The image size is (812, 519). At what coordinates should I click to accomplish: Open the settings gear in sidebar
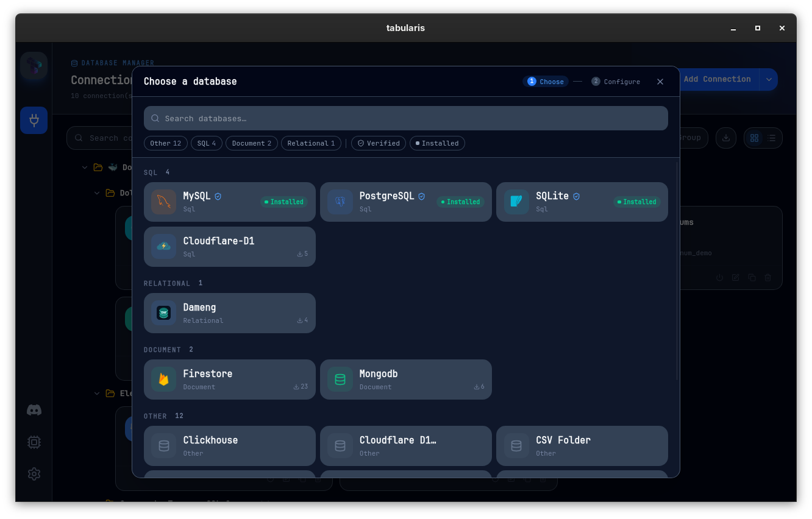pyautogui.click(x=34, y=474)
